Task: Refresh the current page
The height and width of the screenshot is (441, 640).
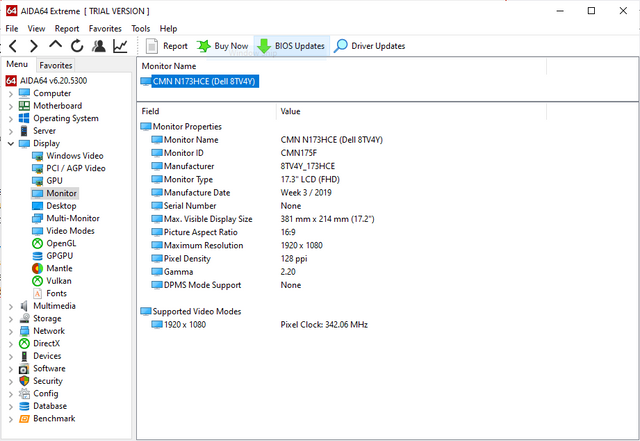Action: point(77,46)
